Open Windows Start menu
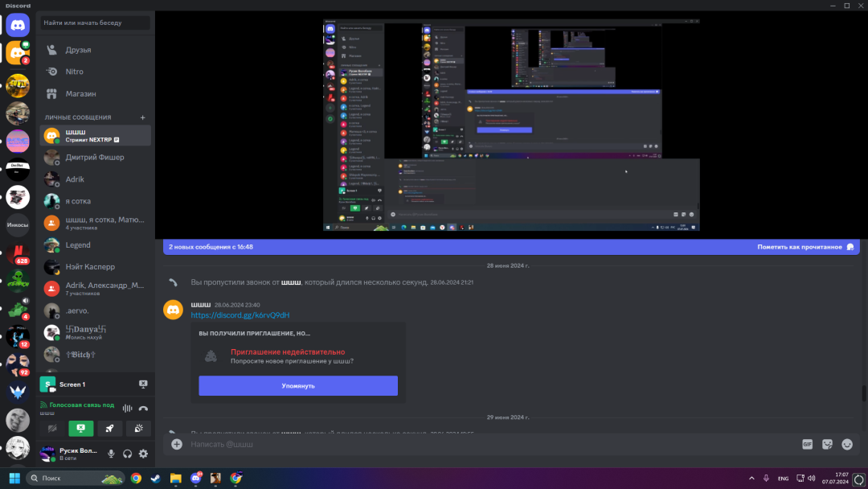The height and width of the screenshot is (489, 868). (x=14, y=478)
